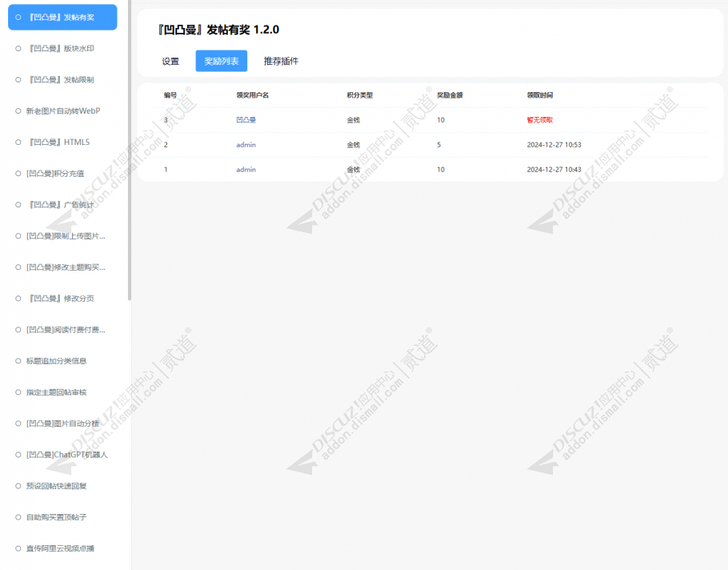Click the sidebar vertical scrollbar
The image size is (728, 570).
pos(130,150)
